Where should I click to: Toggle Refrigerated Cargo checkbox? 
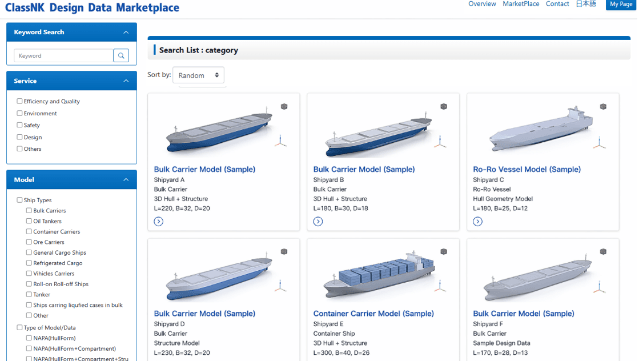29,263
